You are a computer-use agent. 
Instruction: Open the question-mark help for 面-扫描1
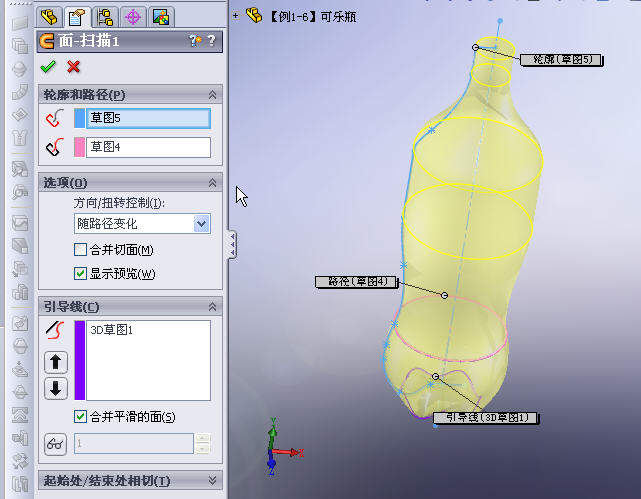pyautogui.click(x=211, y=40)
